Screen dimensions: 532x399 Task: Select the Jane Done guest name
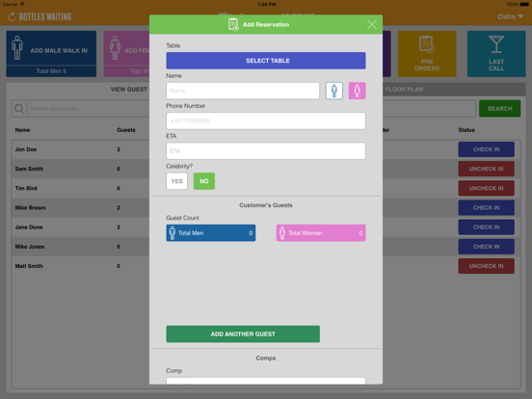coord(29,227)
